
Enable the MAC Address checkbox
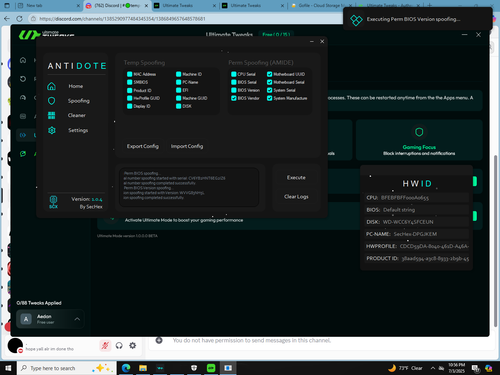pyautogui.click(x=129, y=74)
